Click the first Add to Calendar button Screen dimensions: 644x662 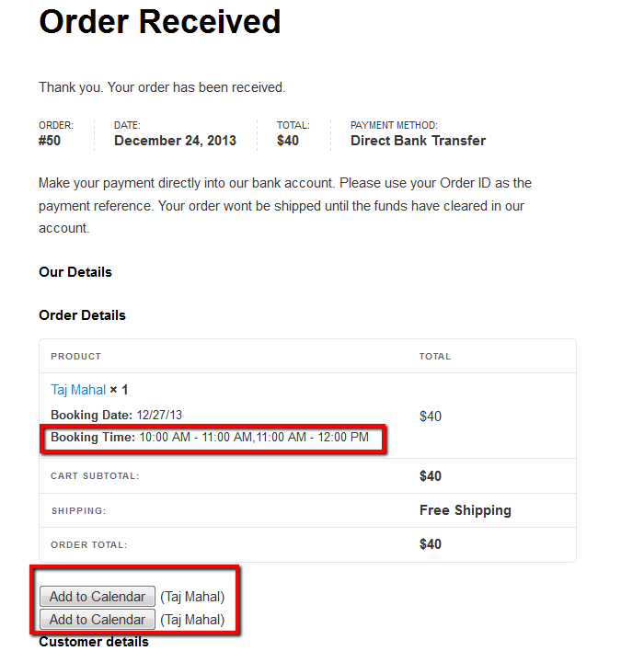click(x=97, y=597)
